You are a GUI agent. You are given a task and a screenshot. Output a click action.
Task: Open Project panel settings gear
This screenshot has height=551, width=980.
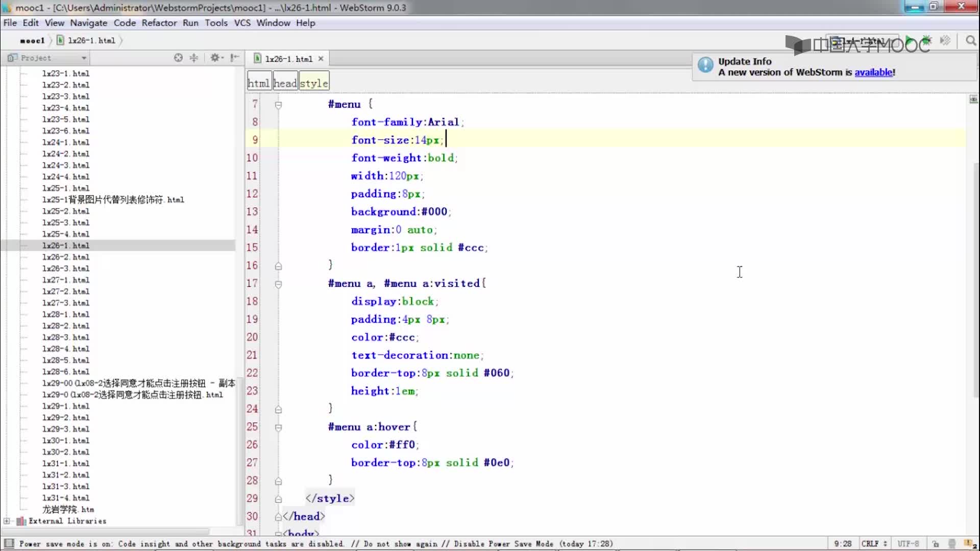coord(216,58)
